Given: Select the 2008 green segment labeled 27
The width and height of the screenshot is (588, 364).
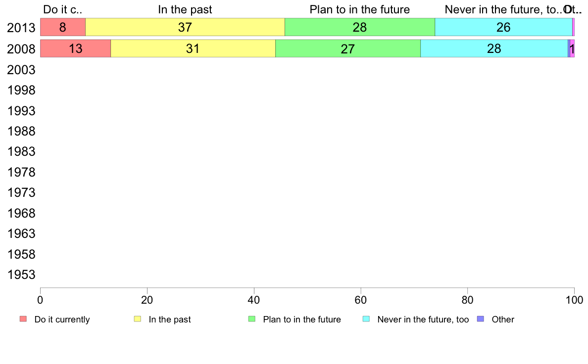Looking at the screenshot, I should (x=348, y=48).
